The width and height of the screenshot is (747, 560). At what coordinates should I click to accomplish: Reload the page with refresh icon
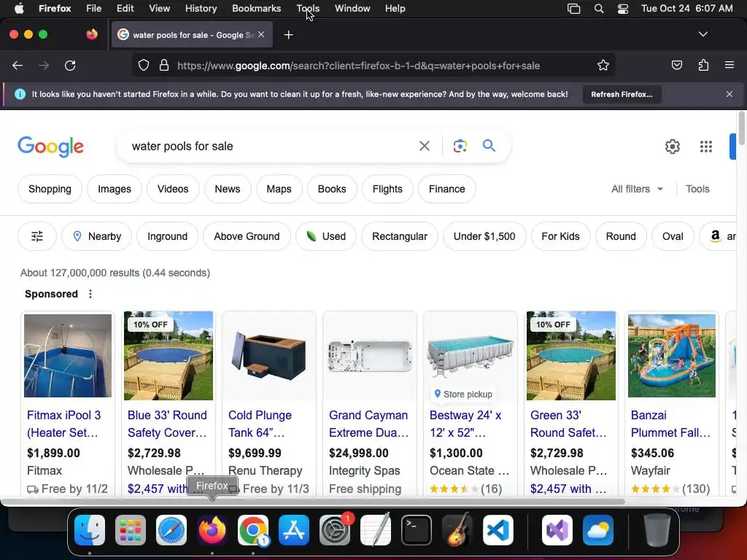click(70, 66)
